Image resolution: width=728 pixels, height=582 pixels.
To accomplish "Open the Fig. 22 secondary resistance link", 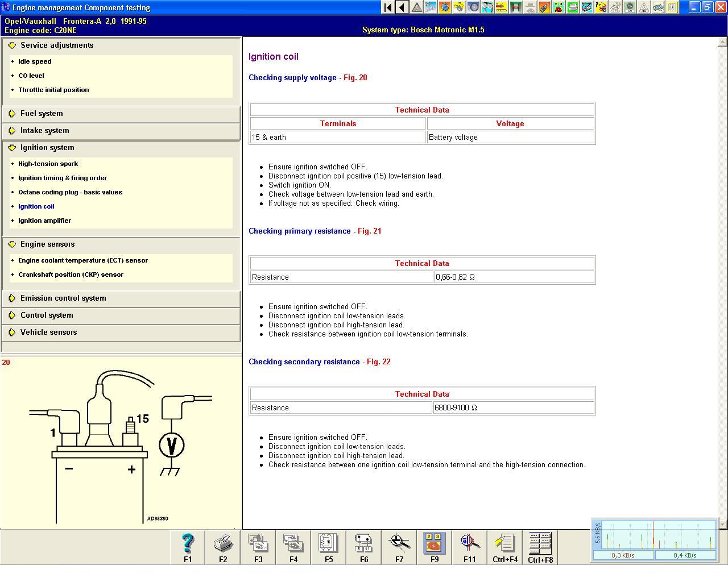I will 378,362.
